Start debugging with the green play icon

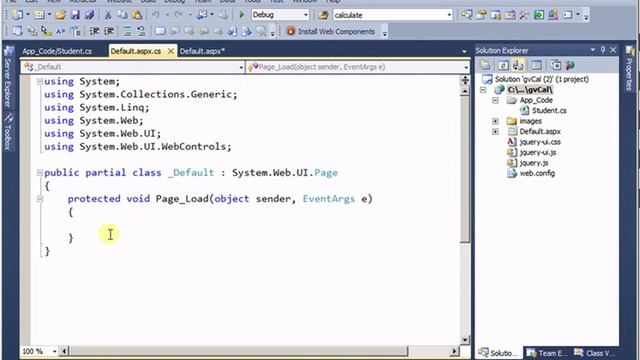(241, 15)
